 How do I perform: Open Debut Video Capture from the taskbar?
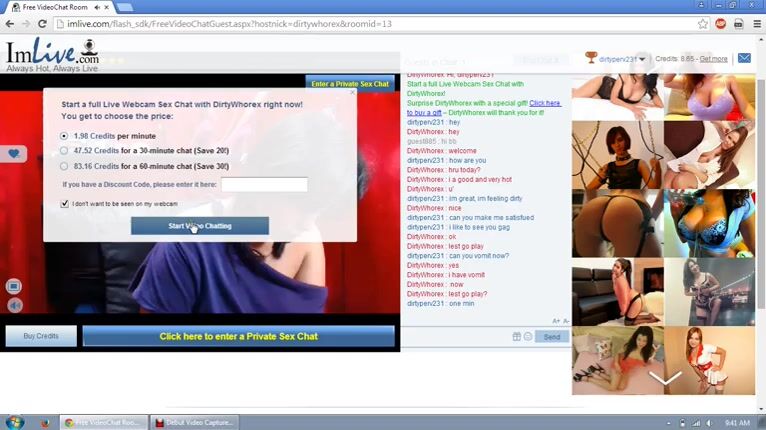195,422
